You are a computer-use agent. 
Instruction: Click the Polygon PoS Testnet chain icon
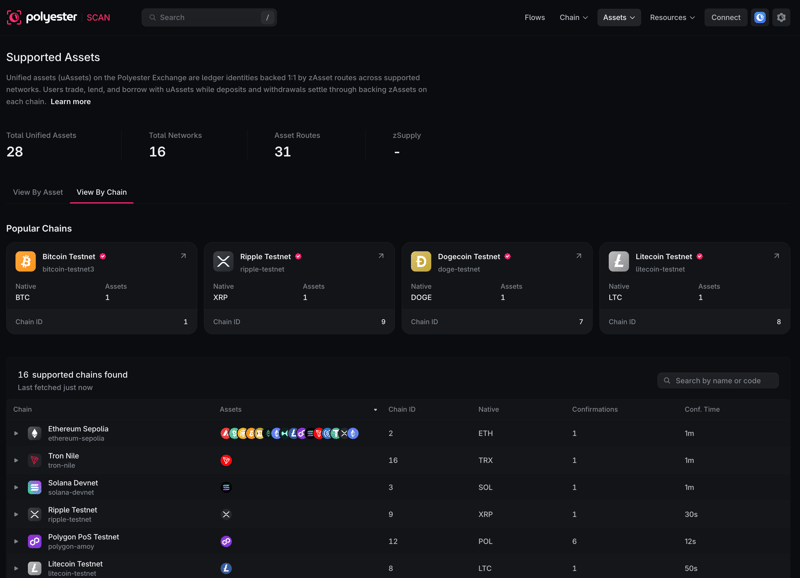(34, 541)
